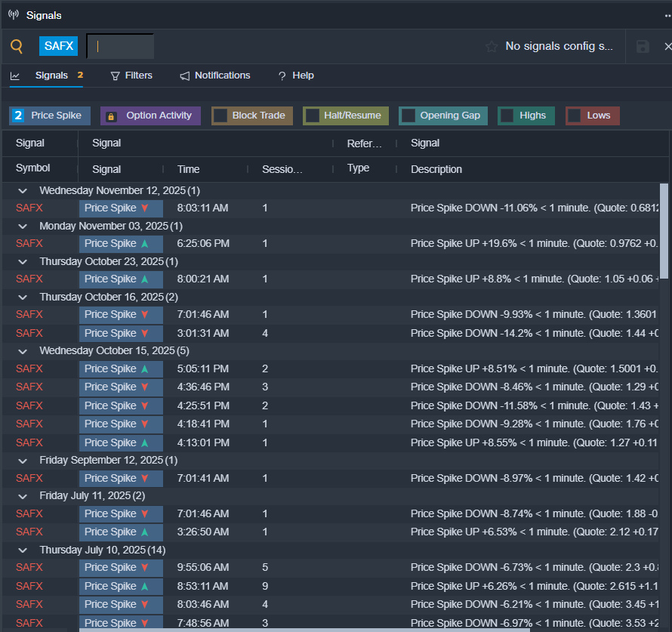This screenshot has height=632, width=672.
Task: Click the Price Spike filter button
Action: pos(50,116)
